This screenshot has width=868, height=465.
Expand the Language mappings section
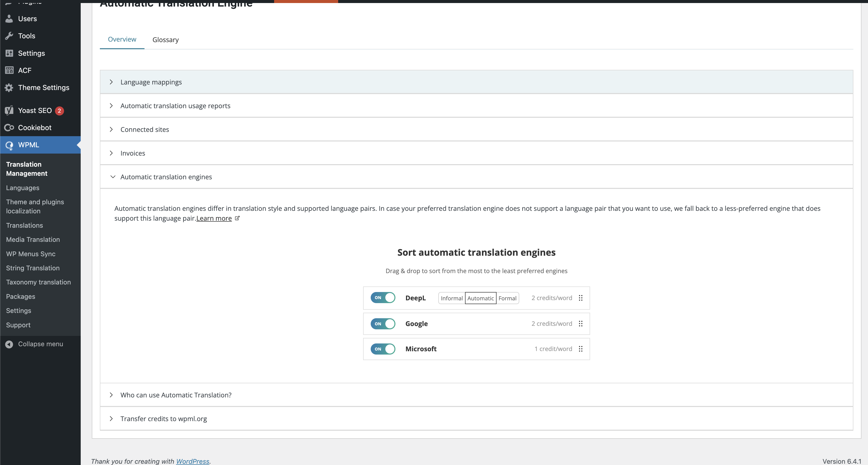click(x=476, y=82)
